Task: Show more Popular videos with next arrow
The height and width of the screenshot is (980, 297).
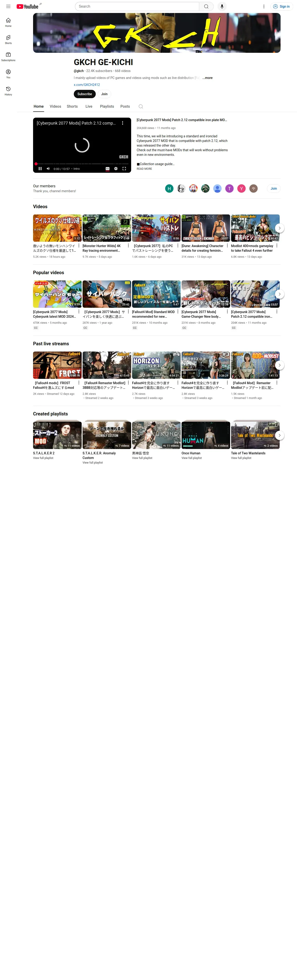Action: click(x=279, y=294)
